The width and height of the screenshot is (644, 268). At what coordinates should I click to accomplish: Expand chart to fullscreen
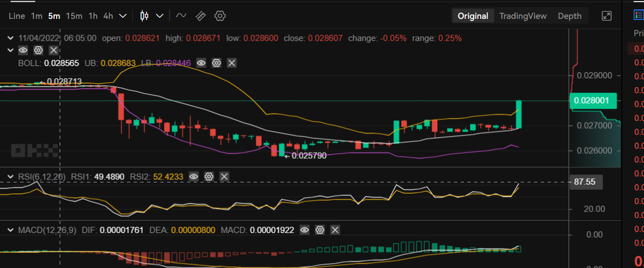(606, 16)
